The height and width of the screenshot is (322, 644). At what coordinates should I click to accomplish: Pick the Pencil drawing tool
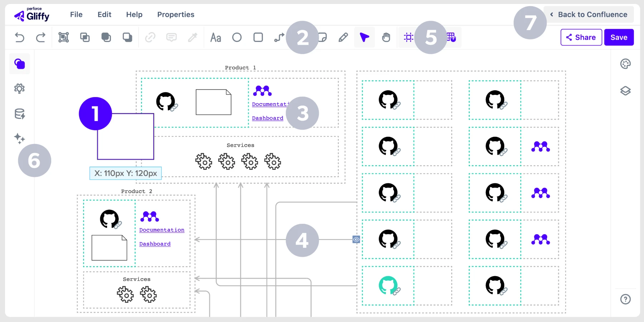[343, 37]
